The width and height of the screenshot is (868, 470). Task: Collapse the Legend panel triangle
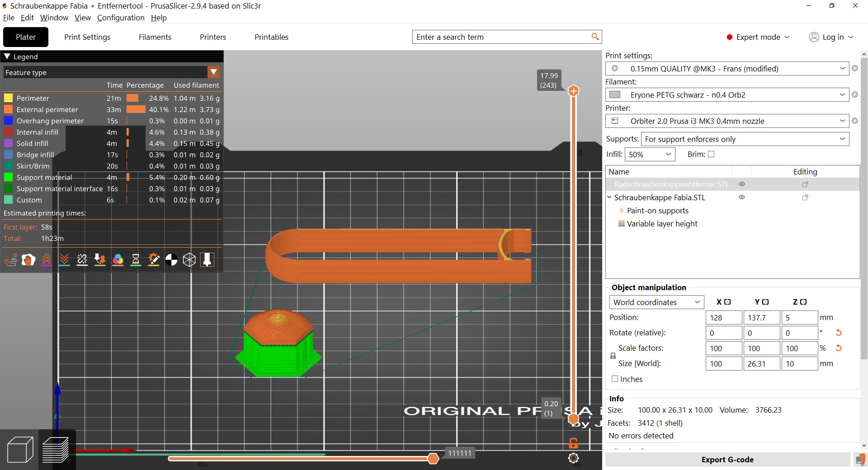[7, 56]
